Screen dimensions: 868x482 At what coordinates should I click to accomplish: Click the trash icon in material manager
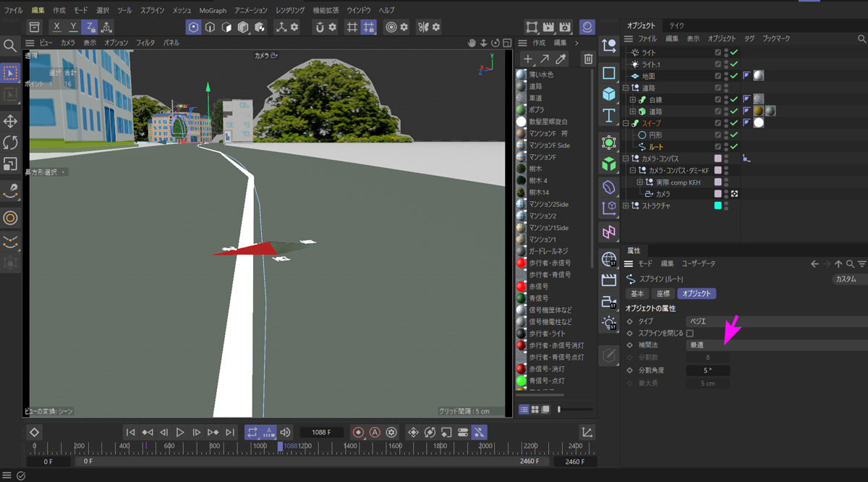pyautogui.click(x=588, y=59)
